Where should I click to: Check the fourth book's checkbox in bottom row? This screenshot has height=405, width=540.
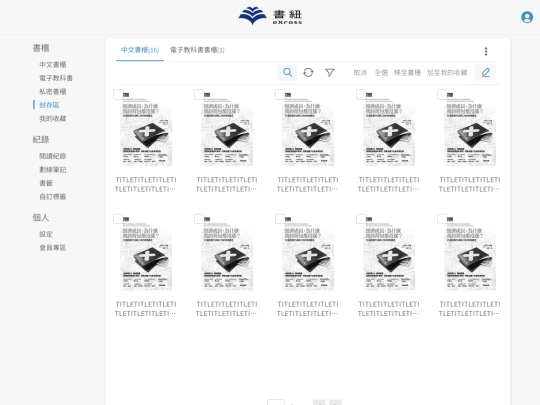click(361, 219)
